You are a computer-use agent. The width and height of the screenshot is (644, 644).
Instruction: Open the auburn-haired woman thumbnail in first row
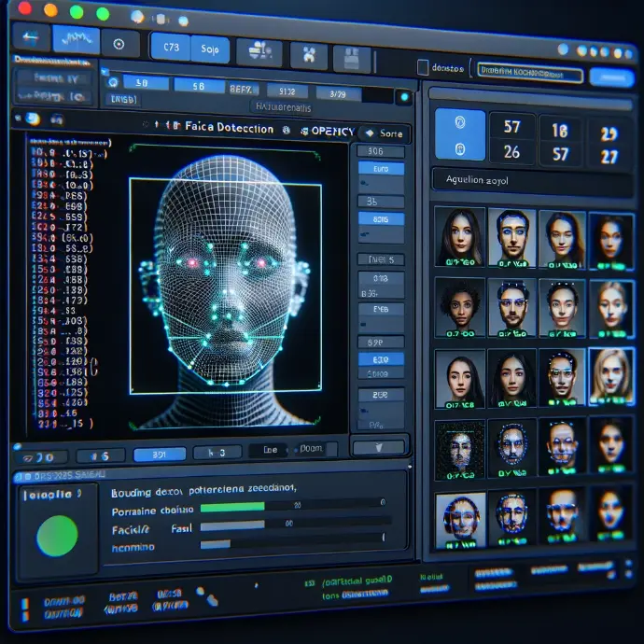click(x=562, y=240)
